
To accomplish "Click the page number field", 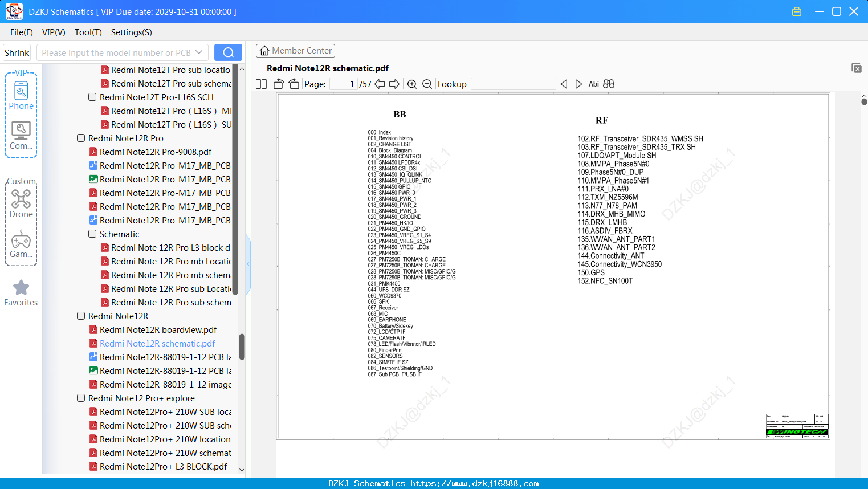I will 344,84.
